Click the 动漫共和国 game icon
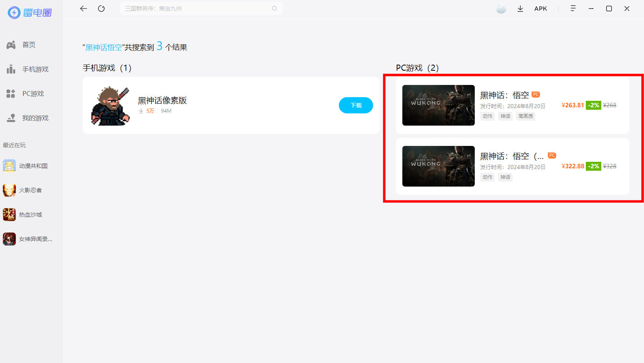Screen dimensions: 644x363 pos(9,166)
